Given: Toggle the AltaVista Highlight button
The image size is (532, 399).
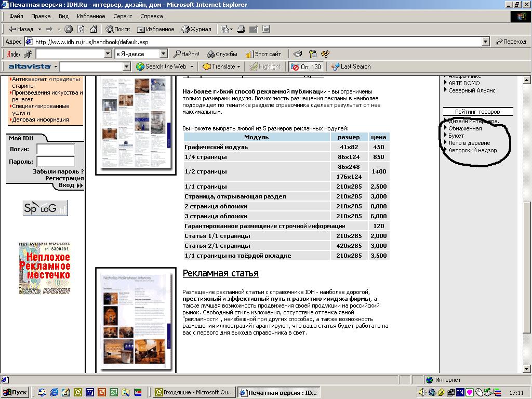Looking at the screenshot, I should 265,66.
